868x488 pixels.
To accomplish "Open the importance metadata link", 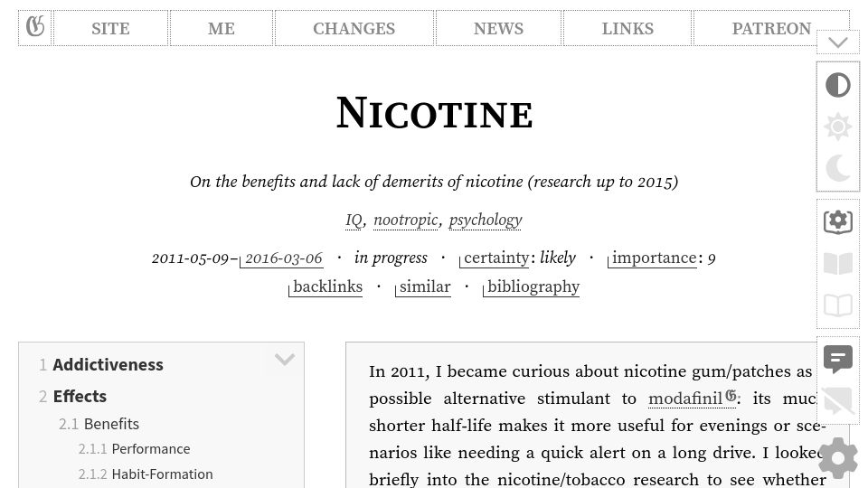I will pyautogui.click(x=652, y=258).
